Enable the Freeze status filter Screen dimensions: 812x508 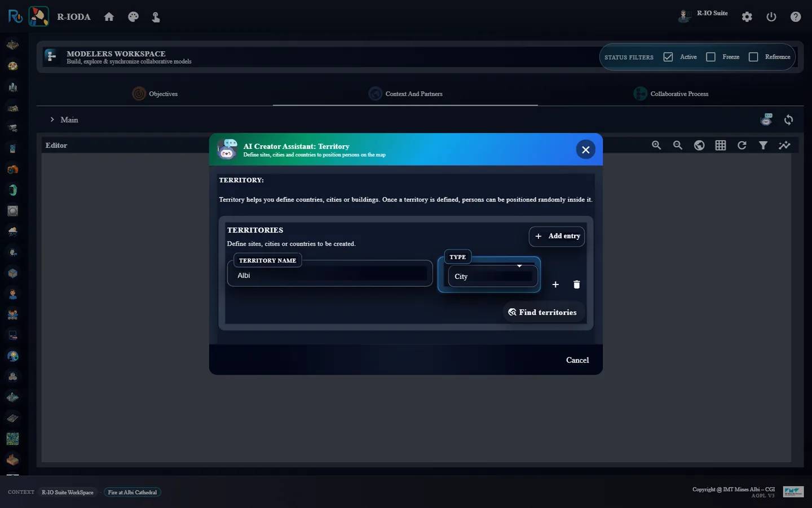710,57
